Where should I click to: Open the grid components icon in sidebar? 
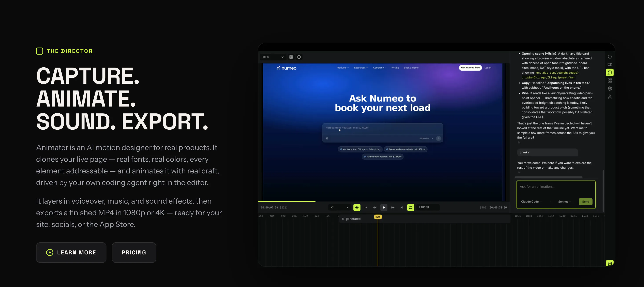(610, 81)
